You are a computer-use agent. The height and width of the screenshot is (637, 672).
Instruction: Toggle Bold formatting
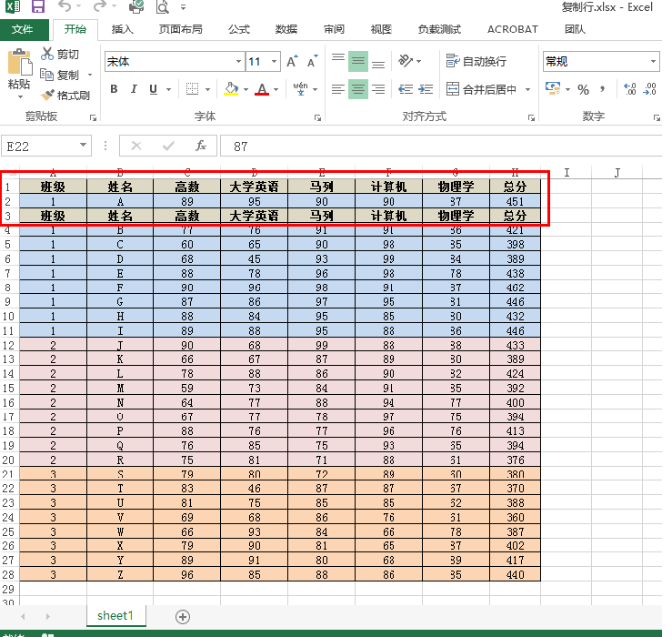[x=114, y=89]
